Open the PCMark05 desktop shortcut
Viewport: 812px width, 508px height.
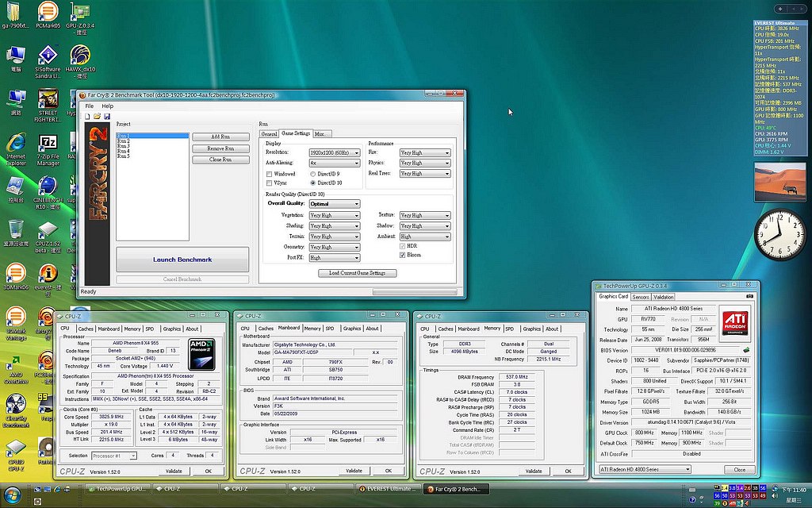pos(48,15)
